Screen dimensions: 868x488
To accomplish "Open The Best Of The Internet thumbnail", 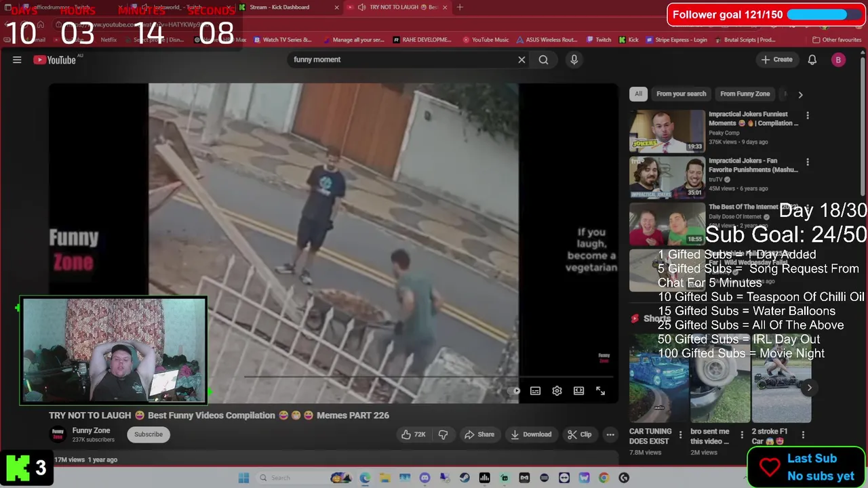I will pyautogui.click(x=667, y=224).
